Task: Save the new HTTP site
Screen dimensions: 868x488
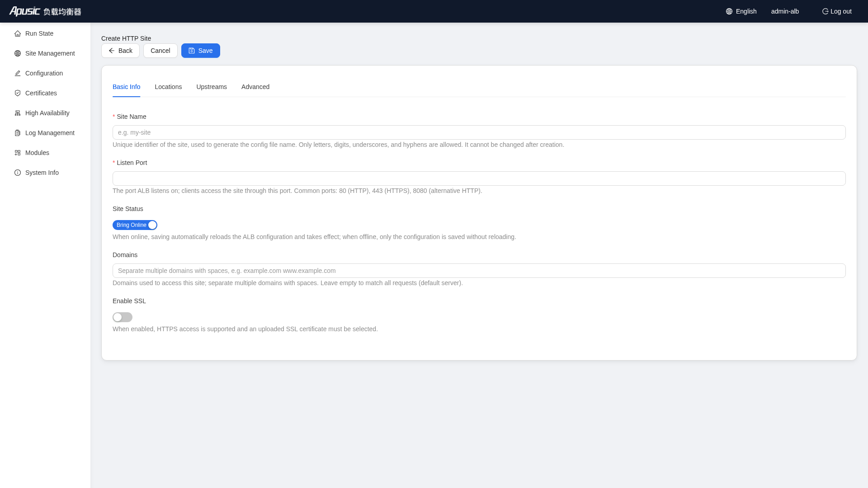Action: [x=201, y=51]
